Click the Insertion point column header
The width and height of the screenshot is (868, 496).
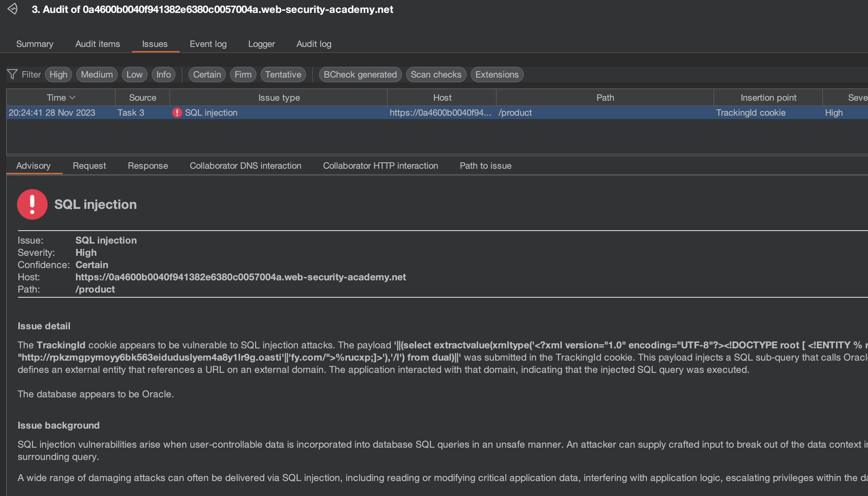pos(768,98)
